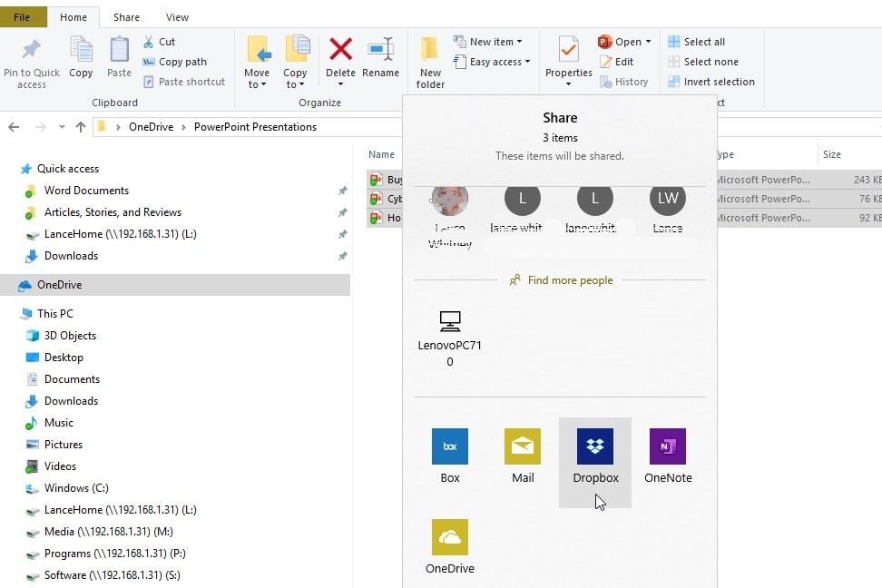This screenshot has height=588, width=882.
Task: Click History in the ribbon
Action: coord(623,83)
